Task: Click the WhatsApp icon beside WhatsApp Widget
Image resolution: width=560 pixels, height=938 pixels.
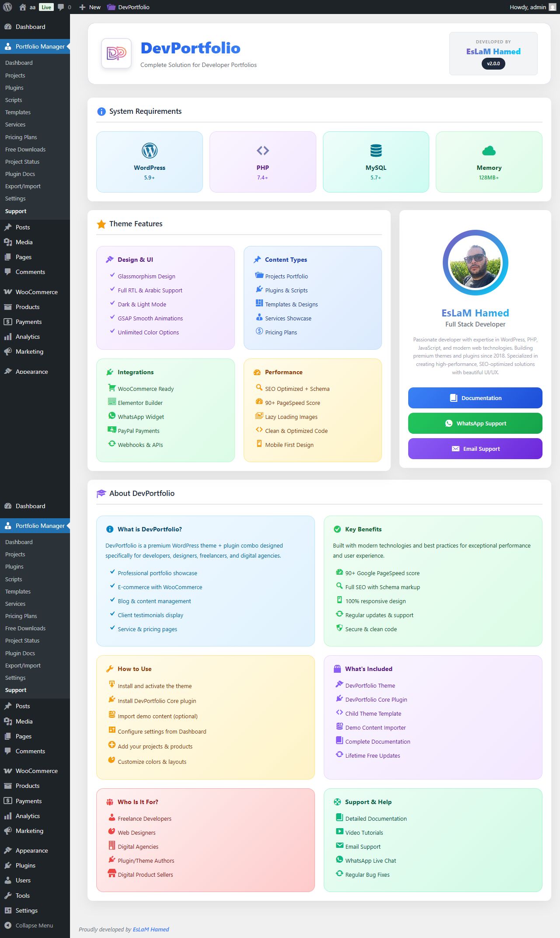Action: point(112,416)
